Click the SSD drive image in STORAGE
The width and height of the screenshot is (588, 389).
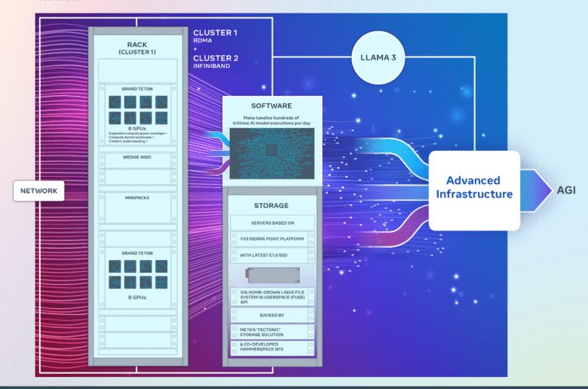pos(273,275)
